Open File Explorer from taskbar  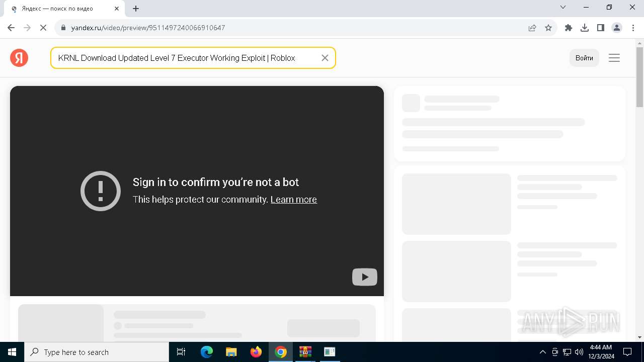[231, 352]
